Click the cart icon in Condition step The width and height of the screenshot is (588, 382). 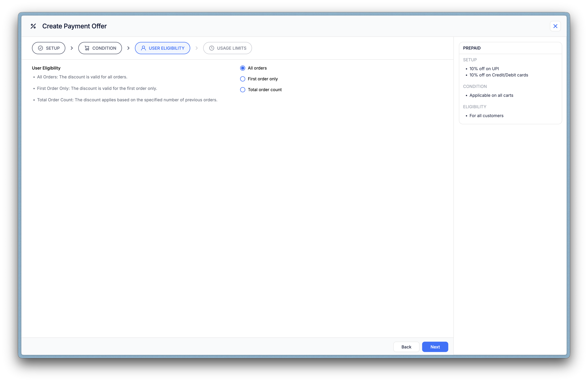(87, 48)
